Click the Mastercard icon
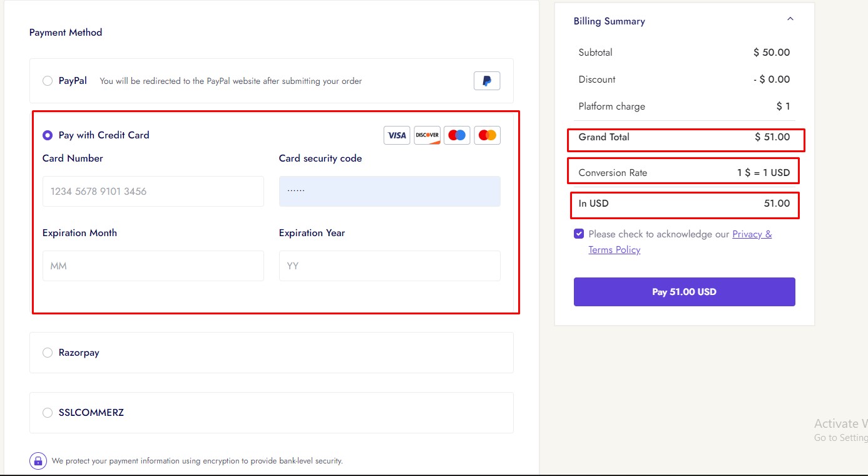Image resolution: width=868 pixels, height=476 pixels. pyautogui.click(x=487, y=135)
